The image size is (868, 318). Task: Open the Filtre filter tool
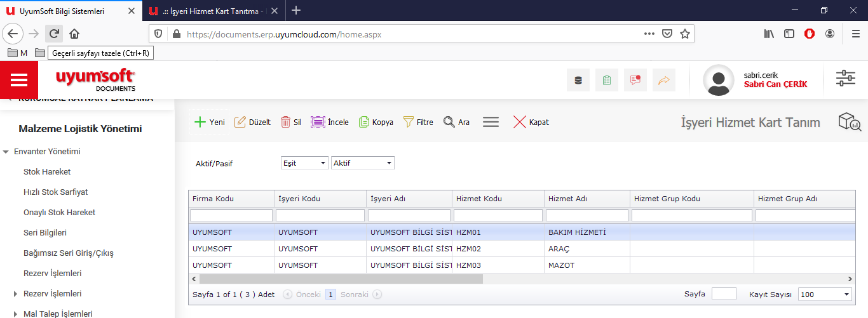coord(418,123)
